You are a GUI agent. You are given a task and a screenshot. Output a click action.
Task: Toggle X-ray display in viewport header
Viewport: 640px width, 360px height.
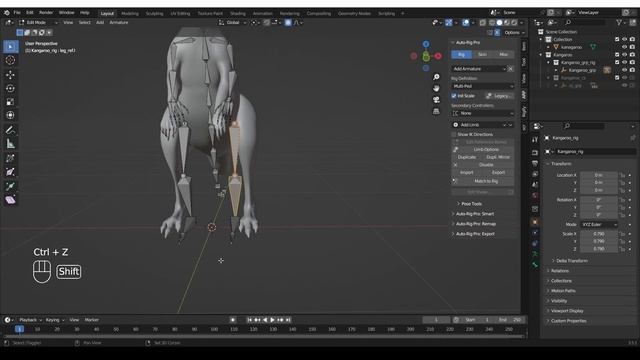[483, 22]
